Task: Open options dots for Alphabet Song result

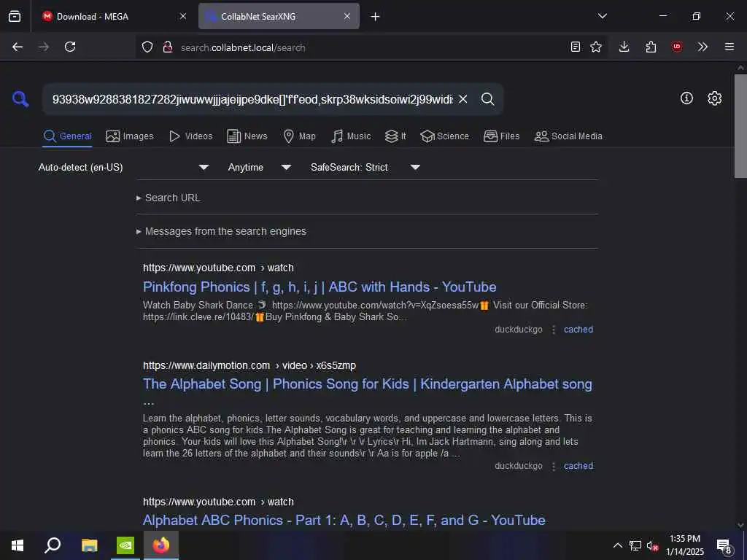Action: pos(554,466)
